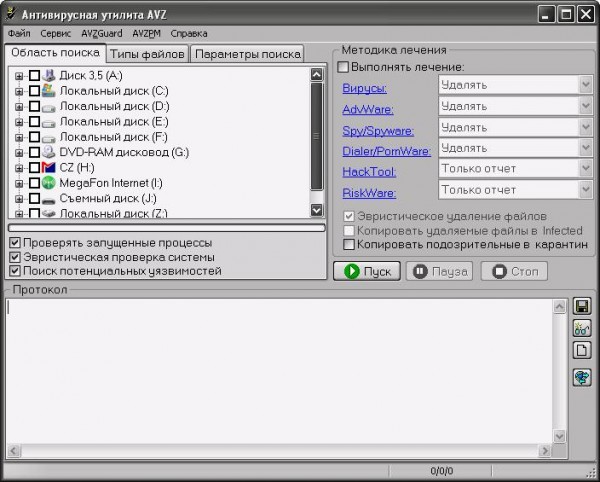The height and width of the screenshot is (482, 600).
Task: Click the scan progress bar under drive list
Action: point(166,228)
